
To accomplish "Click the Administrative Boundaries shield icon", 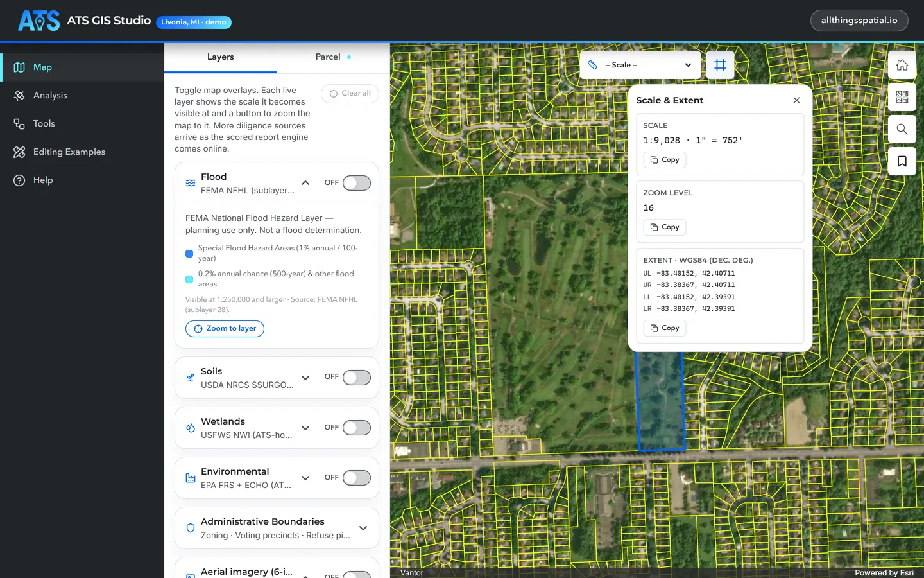I will pos(191,528).
